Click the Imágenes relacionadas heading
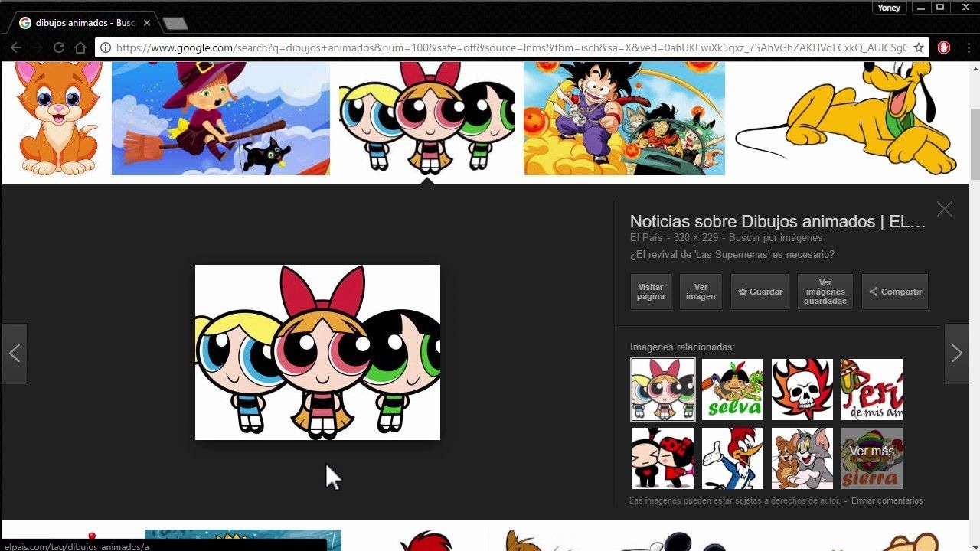This screenshot has height=551, width=980. [x=682, y=347]
